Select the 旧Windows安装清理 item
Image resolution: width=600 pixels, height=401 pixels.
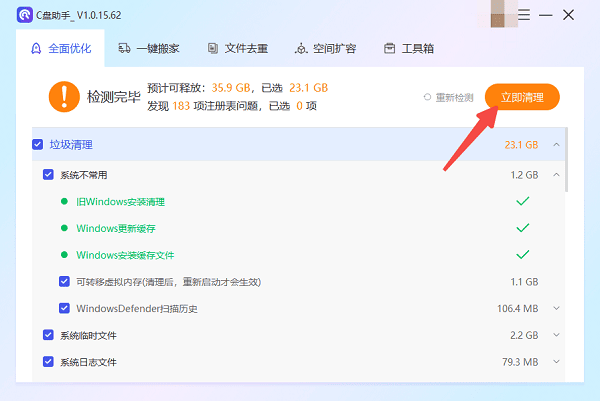(x=120, y=202)
